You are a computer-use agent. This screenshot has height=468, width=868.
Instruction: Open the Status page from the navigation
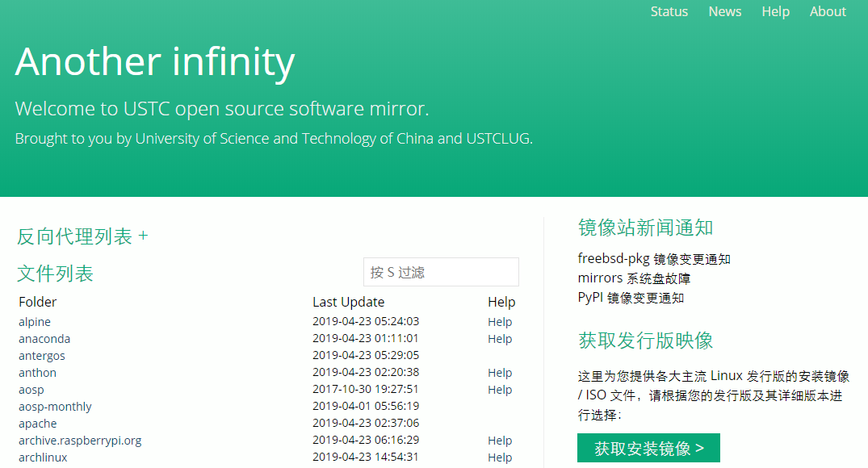[x=669, y=11]
